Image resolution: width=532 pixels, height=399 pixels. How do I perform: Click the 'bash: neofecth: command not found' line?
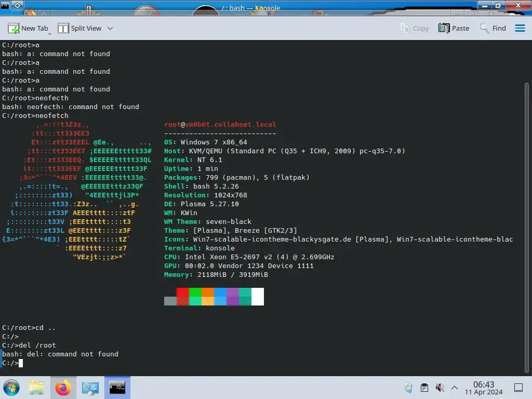pyautogui.click(x=71, y=107)
